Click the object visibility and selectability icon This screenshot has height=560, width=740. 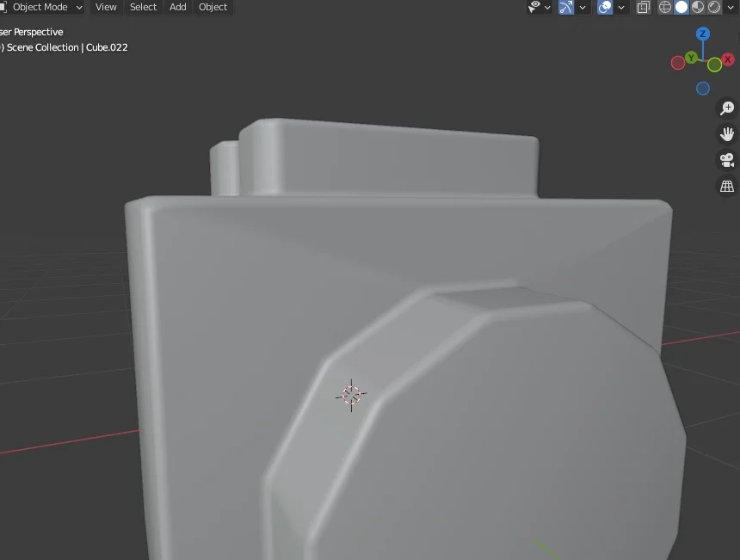(x=534, y=7)
